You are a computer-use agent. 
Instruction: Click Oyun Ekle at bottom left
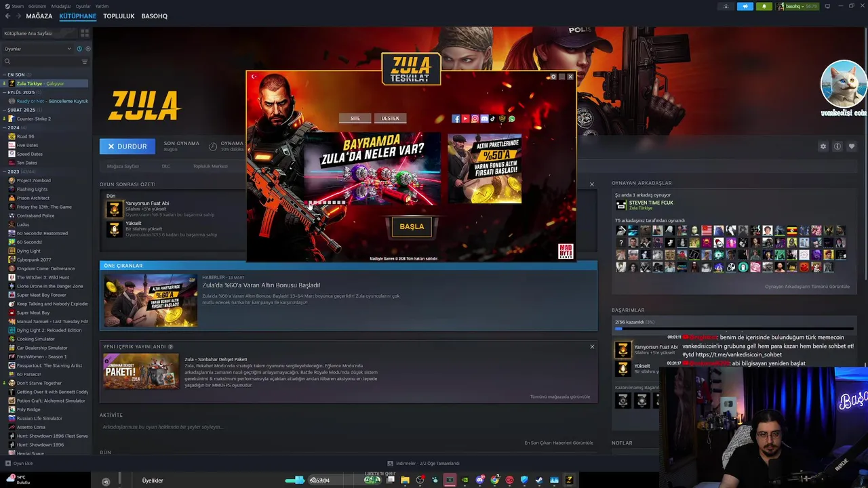pos(19,464)
